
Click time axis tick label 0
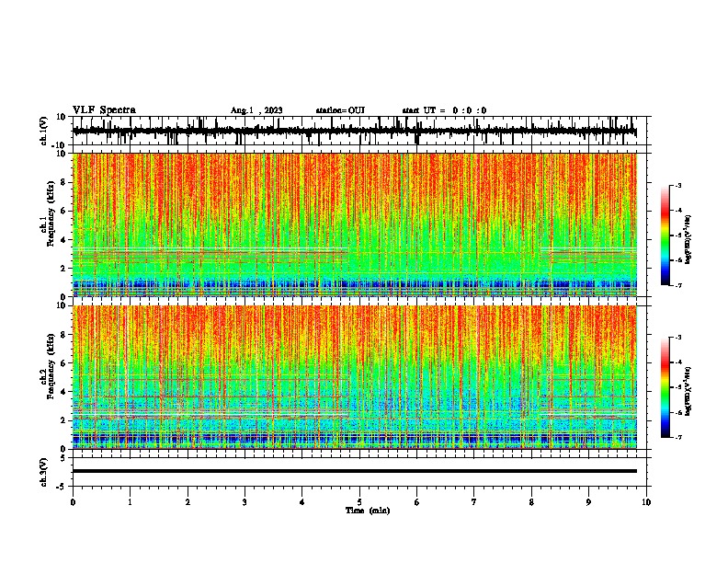click(x=73, y=502)
